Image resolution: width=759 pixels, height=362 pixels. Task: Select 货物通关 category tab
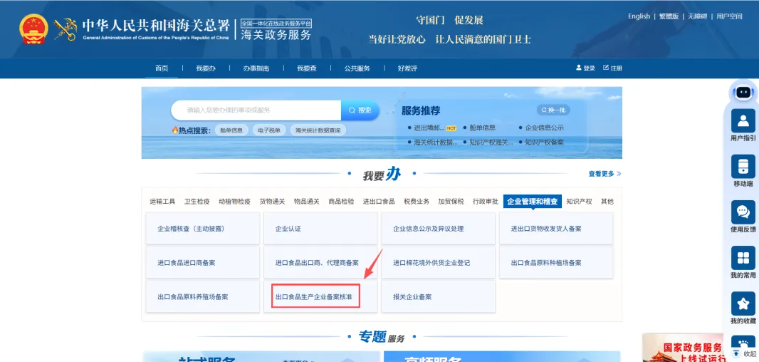pyautogui.click(x=272, y=201)
